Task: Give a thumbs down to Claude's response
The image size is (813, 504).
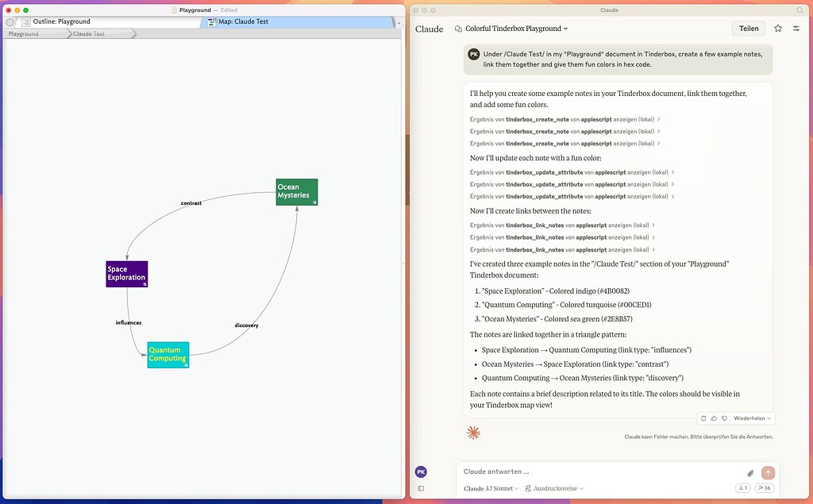Action: (x=724, y=418)
